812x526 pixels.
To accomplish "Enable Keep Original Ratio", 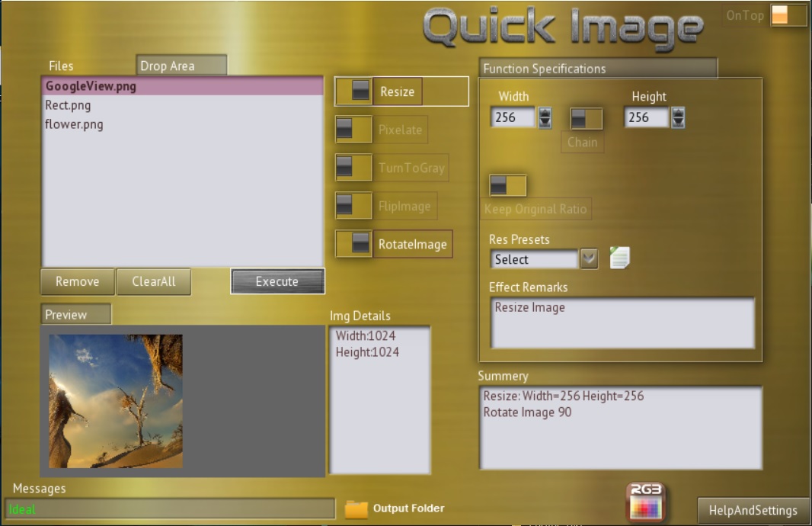I will click(507, 185).
